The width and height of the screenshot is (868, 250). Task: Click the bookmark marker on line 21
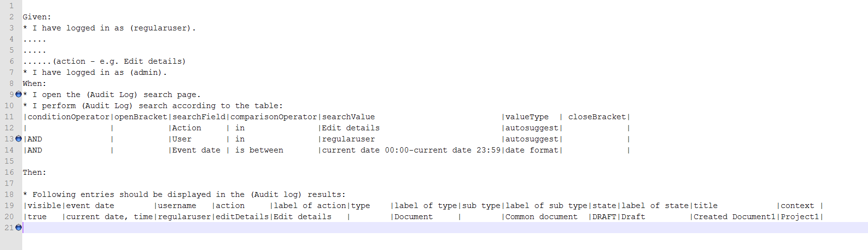point(19,227)
